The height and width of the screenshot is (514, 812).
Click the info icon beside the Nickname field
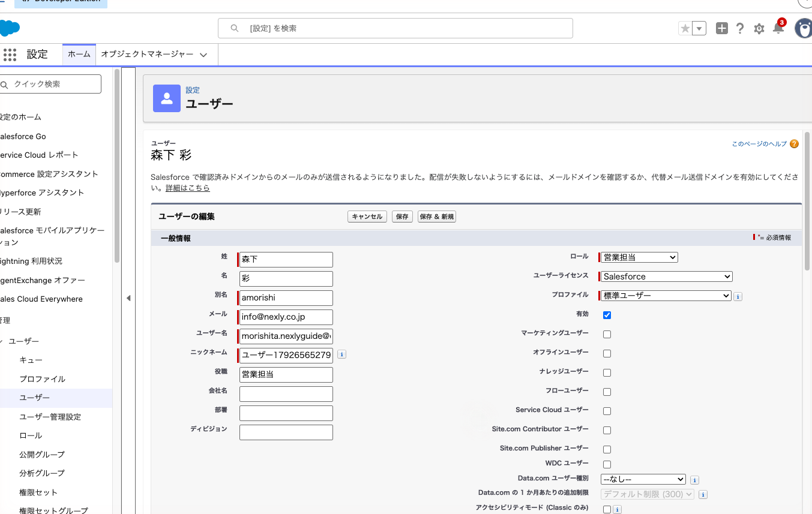(342, 354)
